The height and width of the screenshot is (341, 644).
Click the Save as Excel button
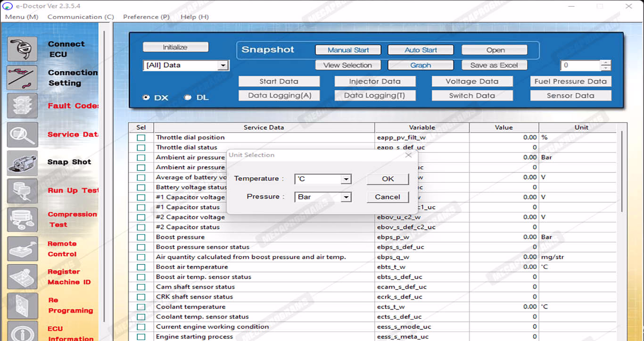[494, 66]
